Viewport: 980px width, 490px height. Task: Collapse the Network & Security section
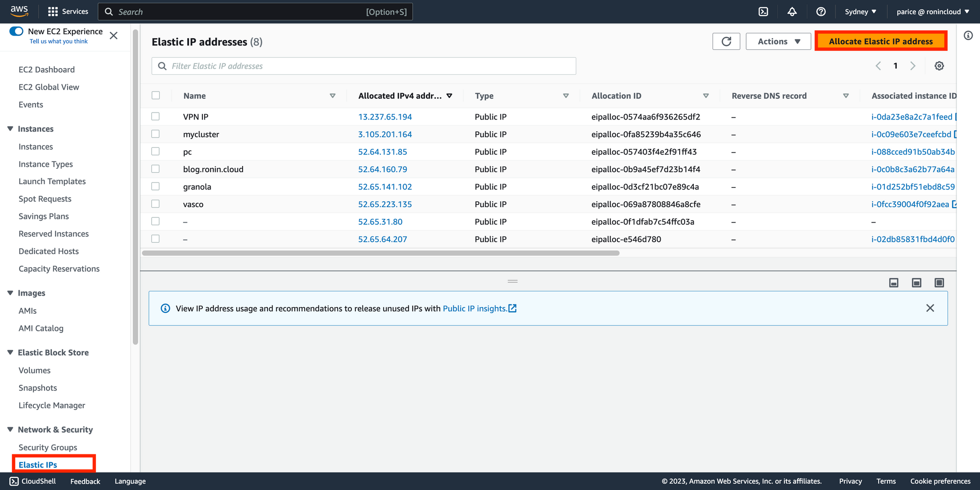pos(10,429)
